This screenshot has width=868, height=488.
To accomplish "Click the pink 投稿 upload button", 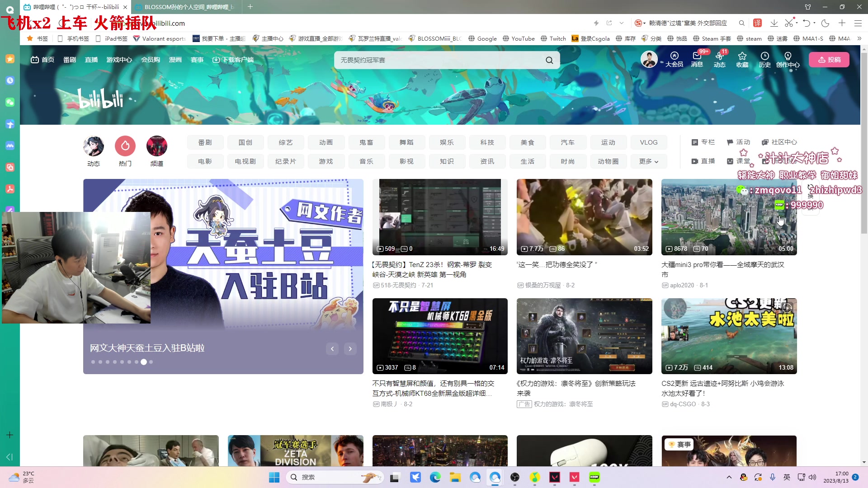I will pyautogui.click(x=829, y=60).
